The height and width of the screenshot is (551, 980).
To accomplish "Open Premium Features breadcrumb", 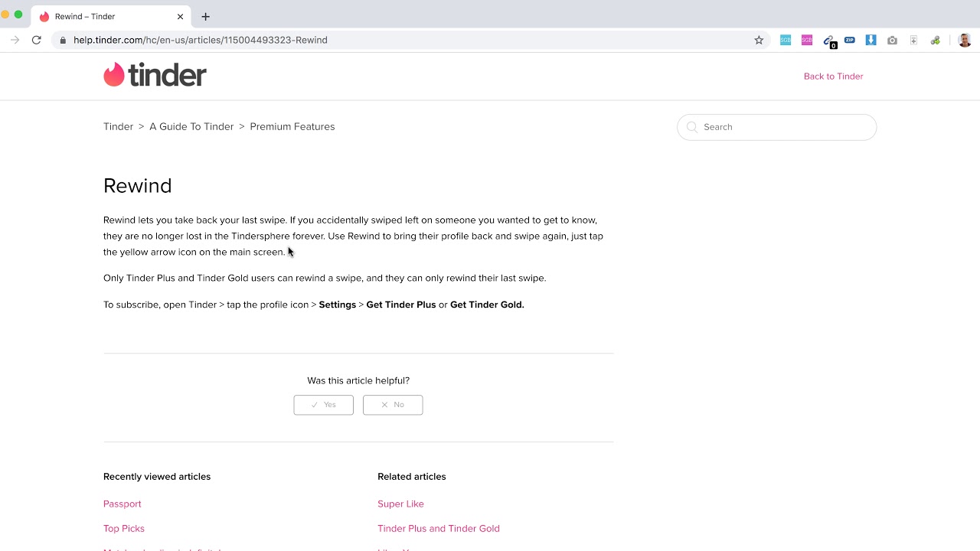I will click(x=292, y=127).
